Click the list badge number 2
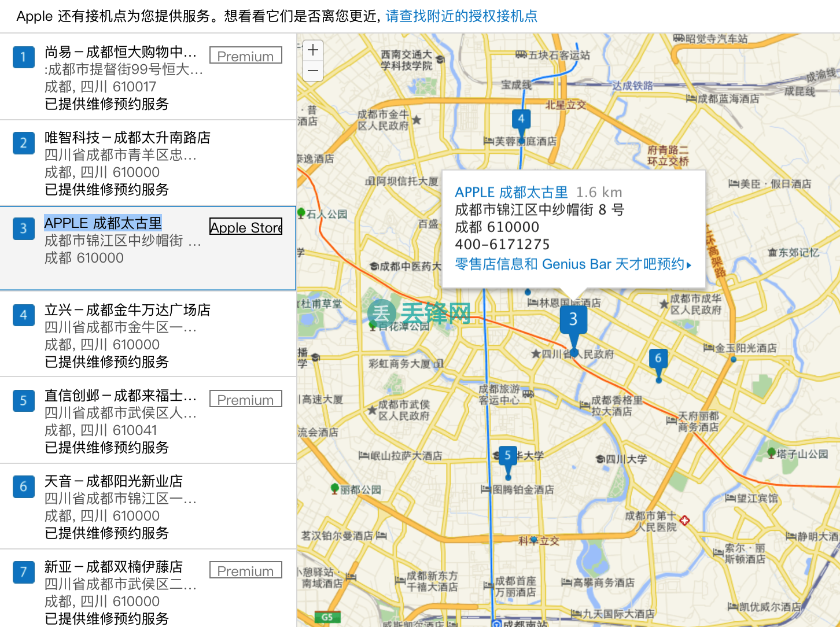Viewport: 840px width, 627px height. click(24, 142)
